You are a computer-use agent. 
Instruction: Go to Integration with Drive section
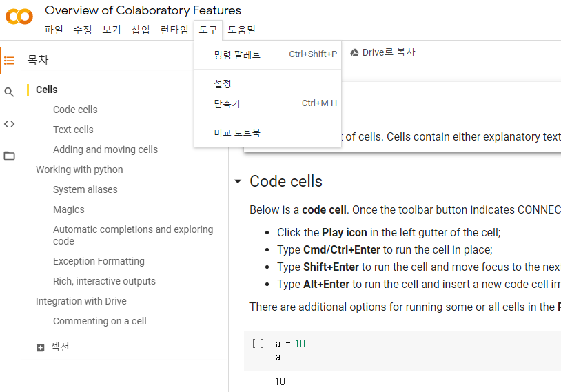(x=81, y=301)
